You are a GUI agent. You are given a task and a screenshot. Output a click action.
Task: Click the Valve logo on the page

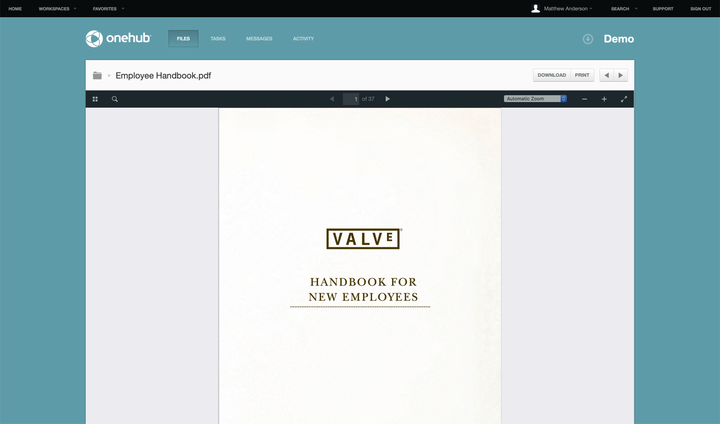363,239
